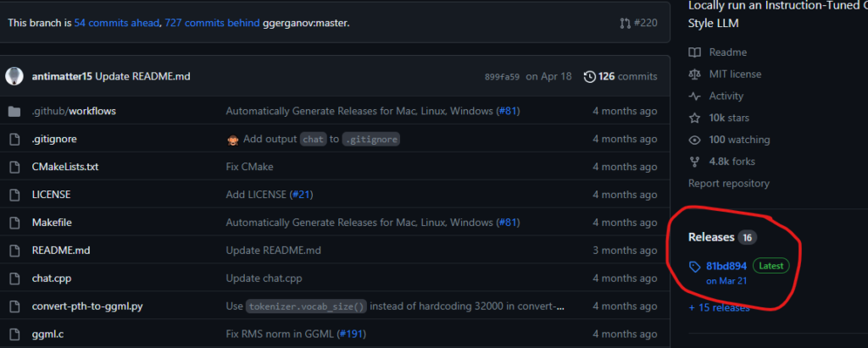Image resolution: width=868 pixels, height=348 pixels.
Task: Open the LICENSE file name
Action: 51,195
